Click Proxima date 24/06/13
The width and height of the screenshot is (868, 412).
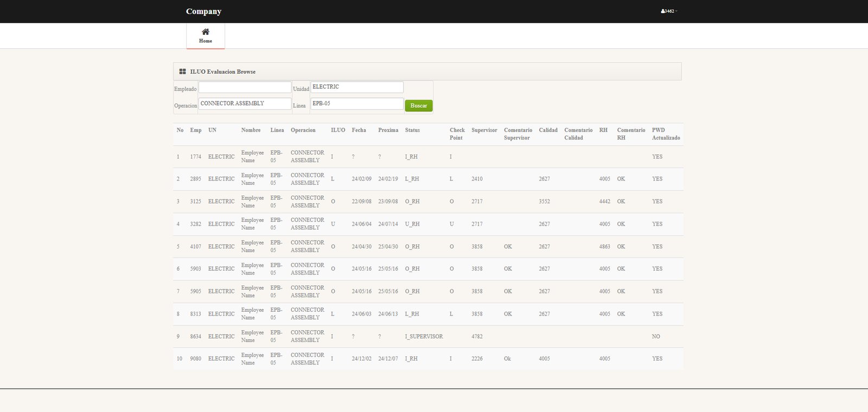(x=388, y=314)
